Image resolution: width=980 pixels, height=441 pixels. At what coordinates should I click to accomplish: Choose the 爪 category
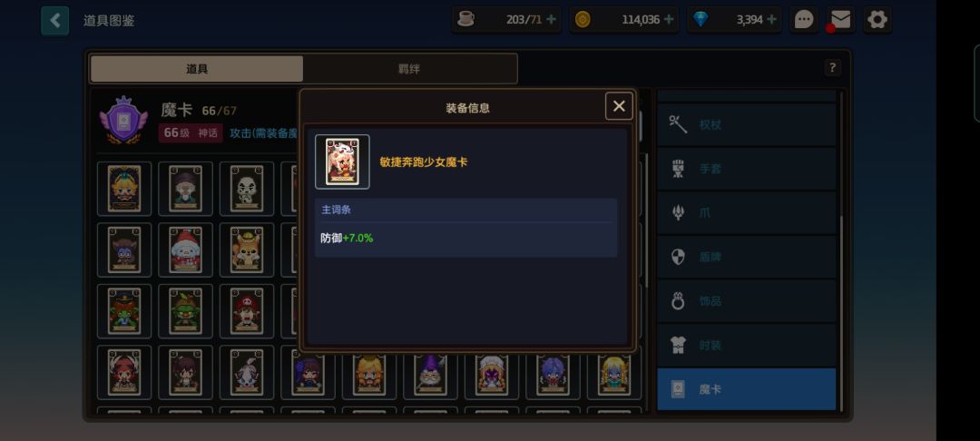point(746,213)
